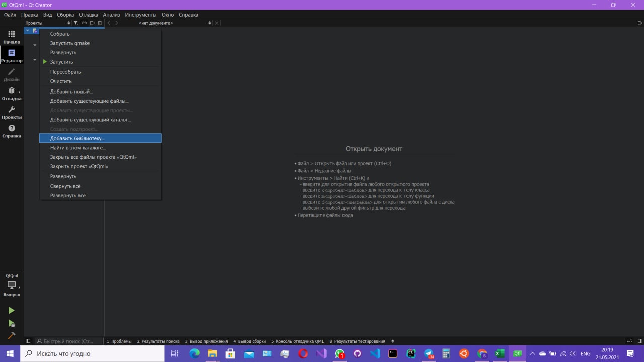Viewport: 644px width, 362px height.
Task: Open the Окно menu
Action: tap(168, 15)
